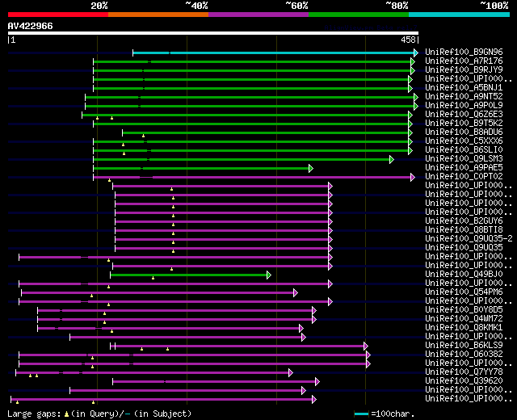Select the query name AV422966
This screenshot has height=420, width=517.
(31, 26)
